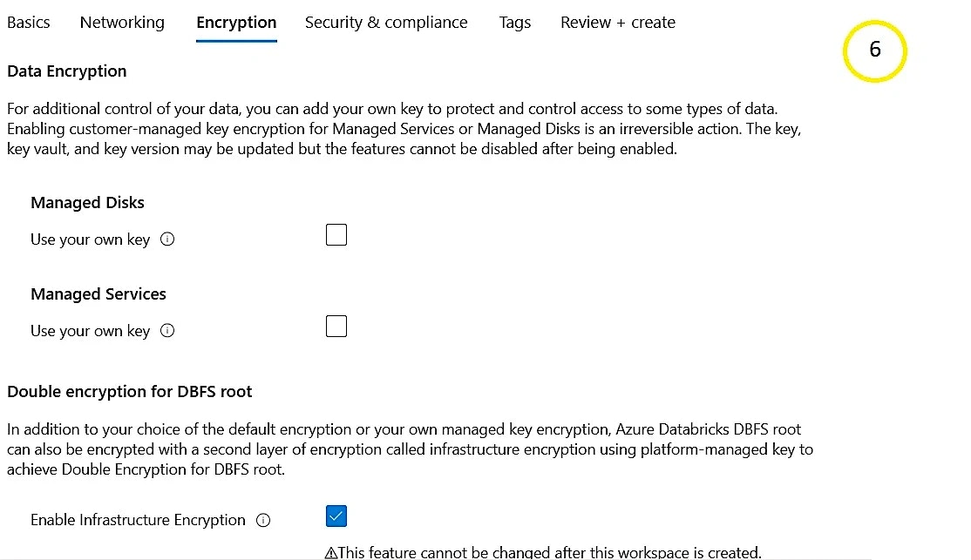Enable own key for Managed Disks
The image size is (971, 560).
[x=336, y=235]
